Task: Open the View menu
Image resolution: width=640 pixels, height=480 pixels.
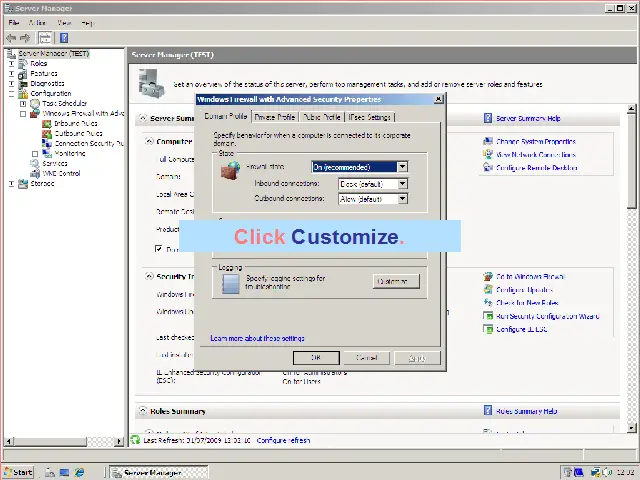Action: [64, 22]
